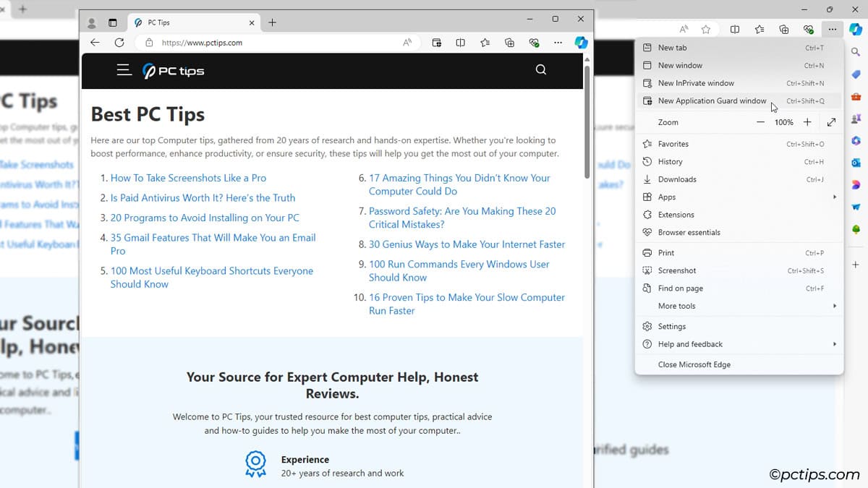Screen dimensions: 868x488
Task: Expand the Apps submenu
Action: click(x=739, y=197)
